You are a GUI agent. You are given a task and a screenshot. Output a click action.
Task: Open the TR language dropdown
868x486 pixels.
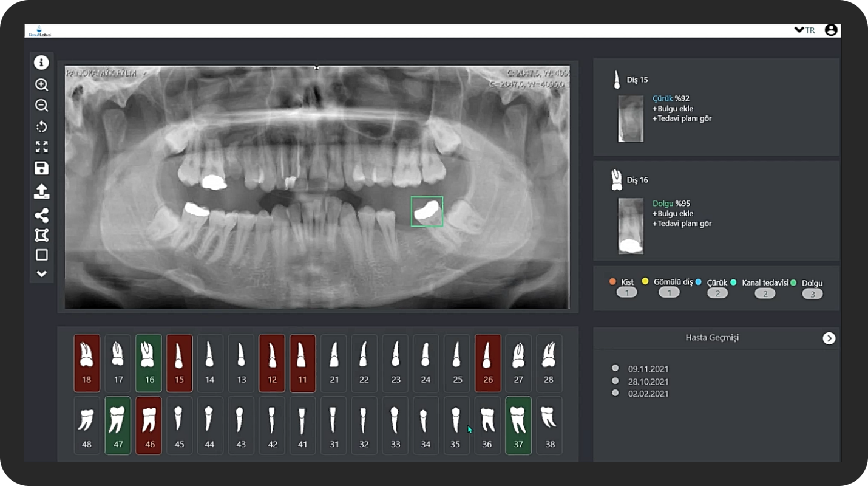[805, 30]
